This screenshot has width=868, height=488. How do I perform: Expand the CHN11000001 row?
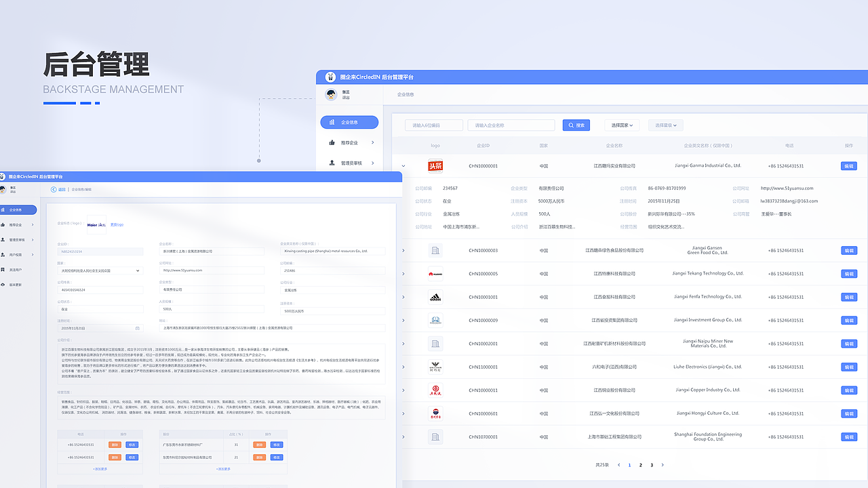tap(403, 367)
